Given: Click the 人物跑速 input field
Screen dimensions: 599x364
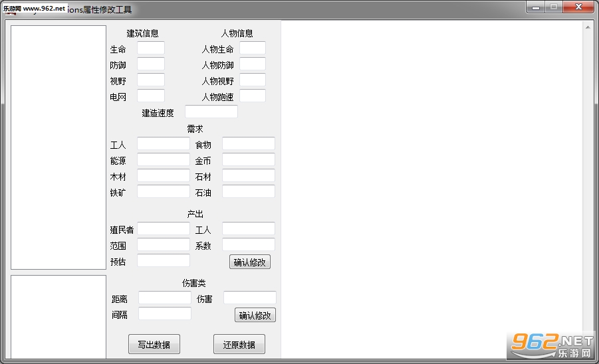Looking at the screenshot, I should pos(253,96).
